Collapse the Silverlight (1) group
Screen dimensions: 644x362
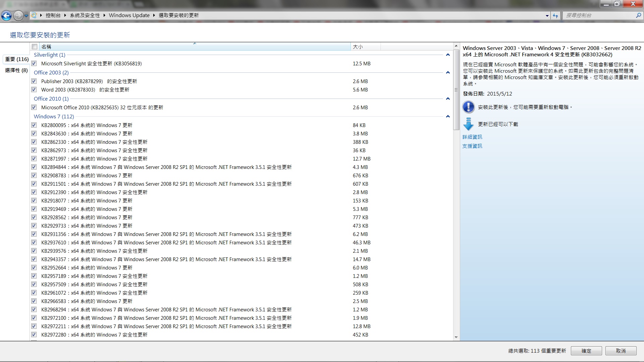[x=448, y=55]
